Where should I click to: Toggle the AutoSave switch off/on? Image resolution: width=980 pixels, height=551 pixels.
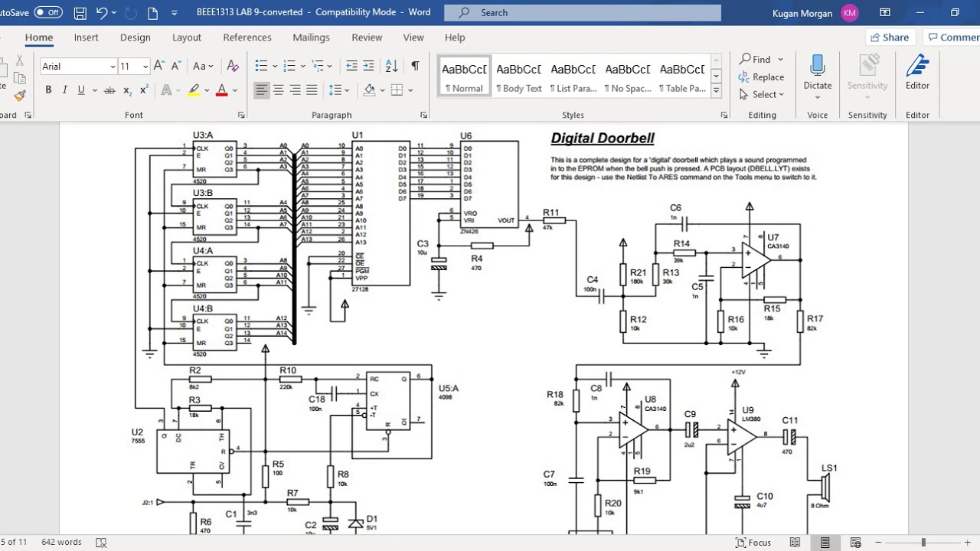pyautogui.click(x=48, y=12)
